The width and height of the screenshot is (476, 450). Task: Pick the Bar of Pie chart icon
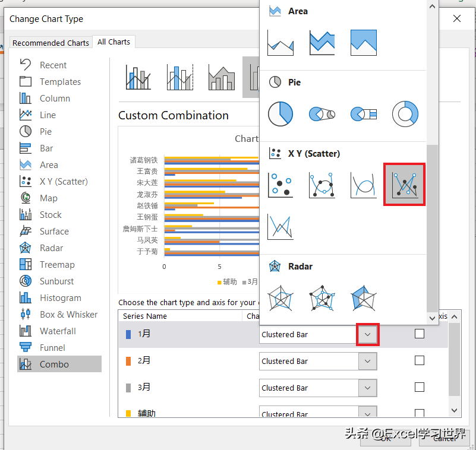click(363, 114)
